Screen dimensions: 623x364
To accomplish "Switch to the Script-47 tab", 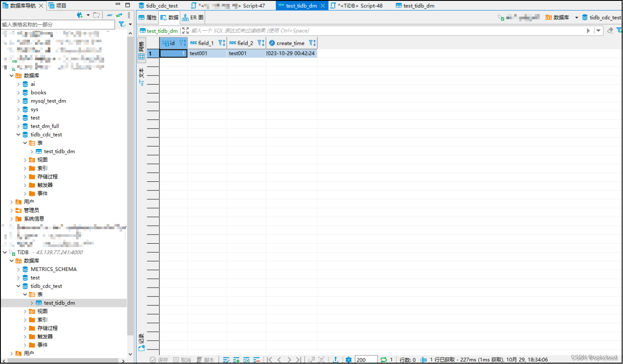I will (228, 6).
